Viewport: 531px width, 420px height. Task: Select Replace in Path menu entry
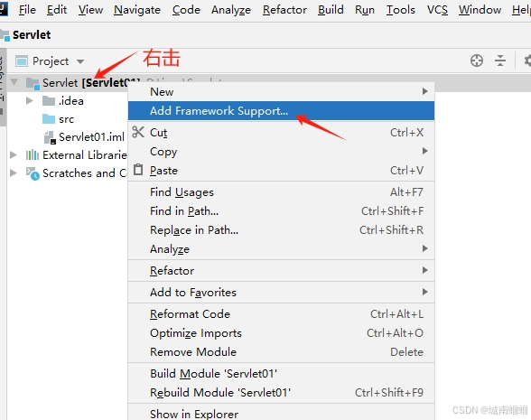click(281, 230)
